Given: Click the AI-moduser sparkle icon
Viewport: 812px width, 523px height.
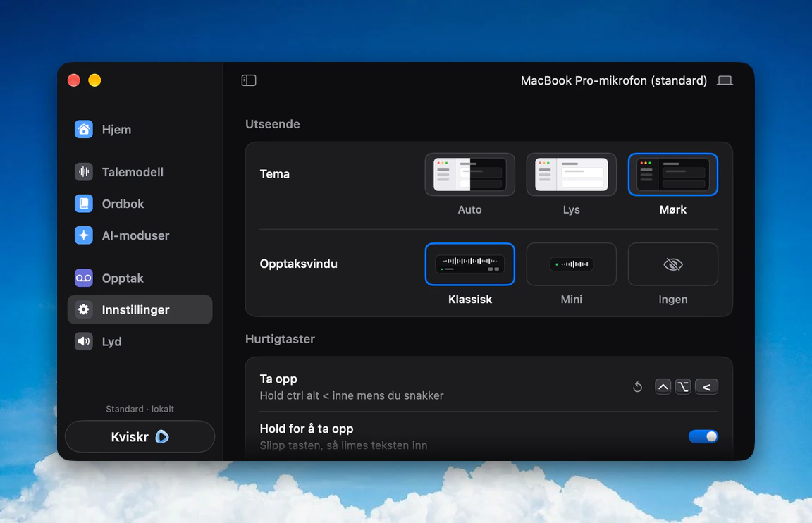Looking at the screenshot, I should coord(83,235).
